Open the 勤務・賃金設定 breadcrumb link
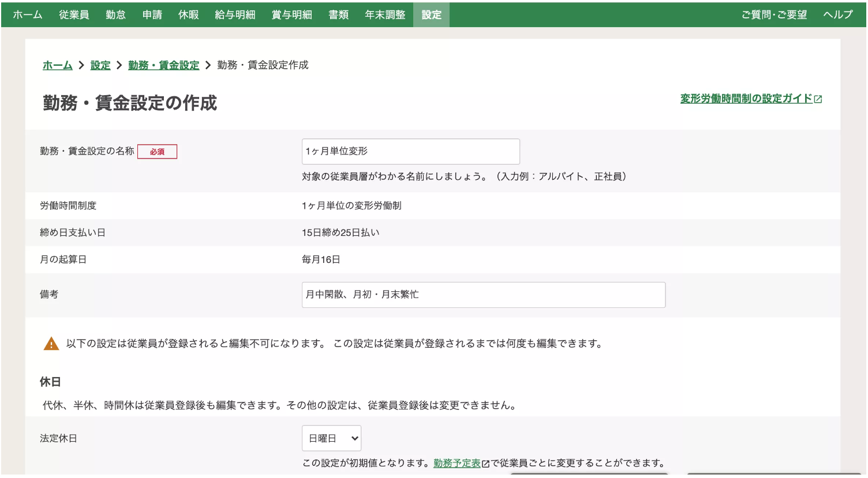868x478 pixels. click(163, 65)
